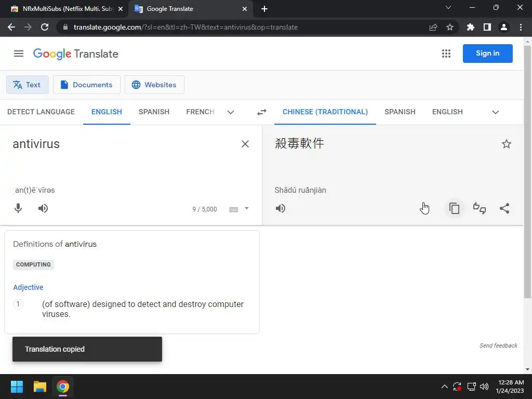This screenshot has width=532, height=399.
Task: Open the volume control in system tray
Action: coord(484,387)
